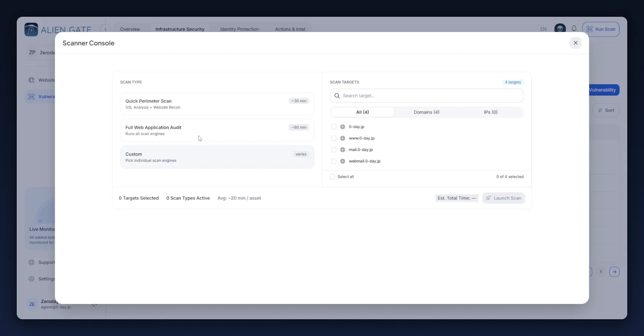Image resolution: width=644 pixels, height=336 pixels.
Task: Click the Launch Scan button
Action: (504, 198)
